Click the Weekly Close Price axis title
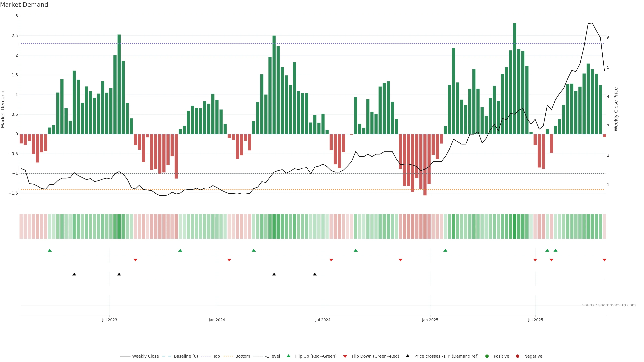The height and width of the screenshot is (362, 644). 616,109
